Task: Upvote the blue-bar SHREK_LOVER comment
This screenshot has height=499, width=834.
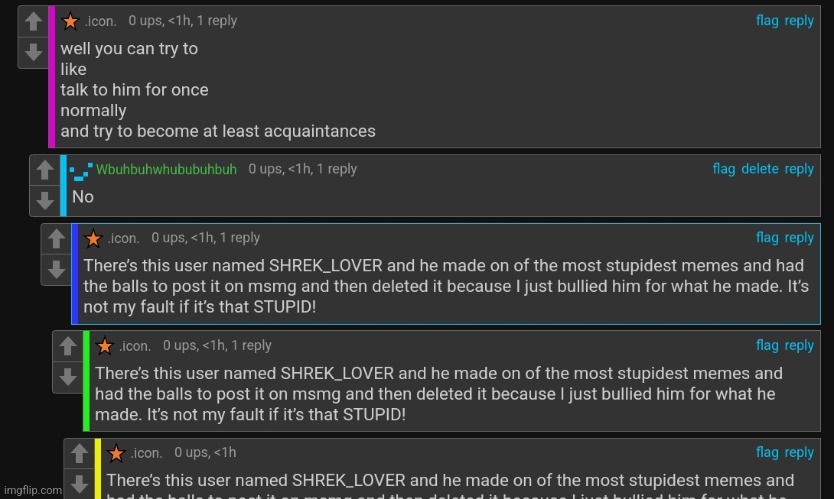Action: [x=56, y=239]
